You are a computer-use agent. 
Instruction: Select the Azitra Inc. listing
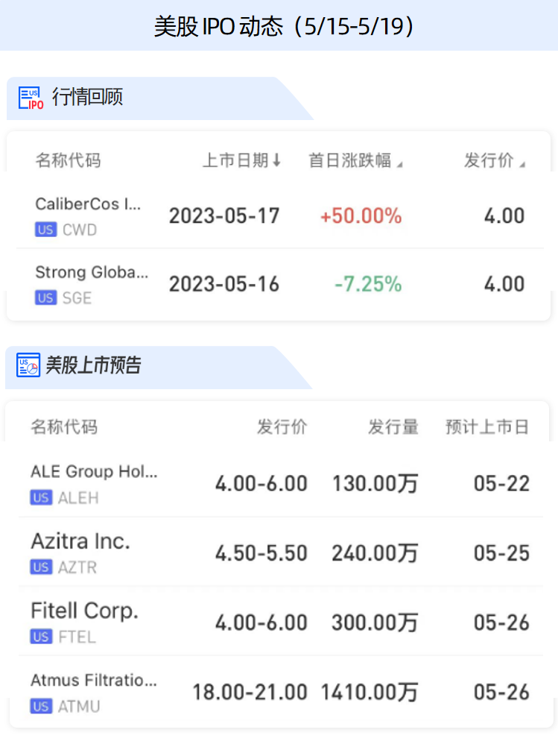(80, 541)
